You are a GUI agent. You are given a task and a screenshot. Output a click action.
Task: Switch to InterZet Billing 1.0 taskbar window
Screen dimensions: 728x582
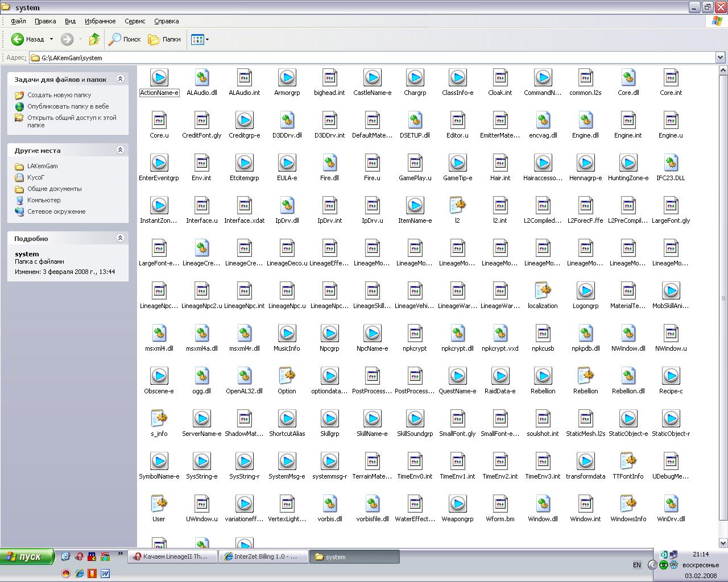pyautogui.click(x=263, y=557)
